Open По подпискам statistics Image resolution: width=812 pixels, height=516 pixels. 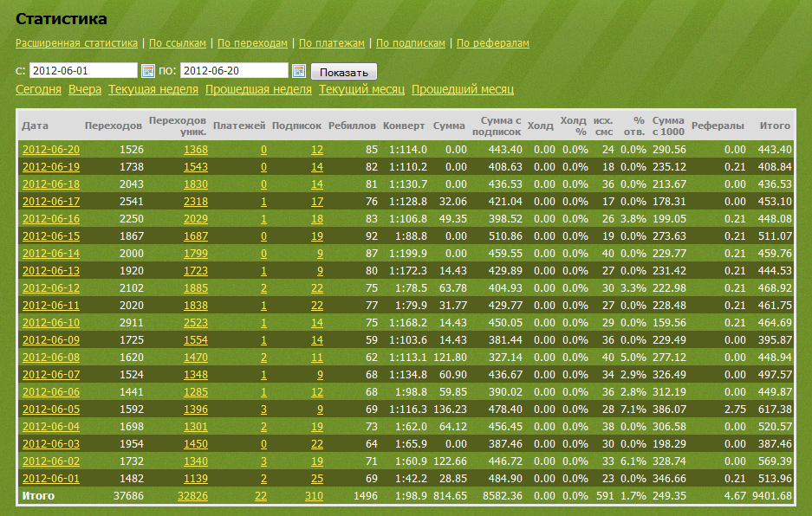(411, 43)
